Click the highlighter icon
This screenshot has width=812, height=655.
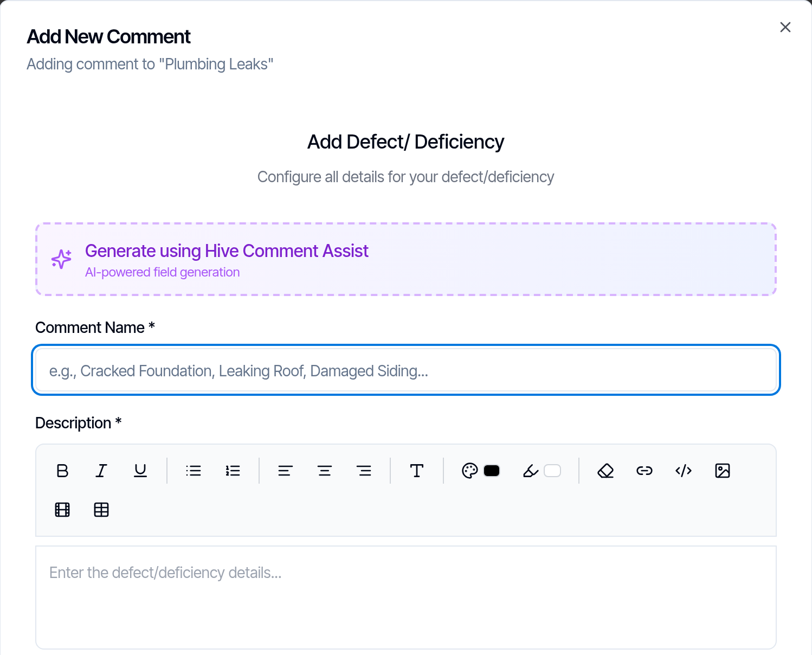[x=531, y=471]
